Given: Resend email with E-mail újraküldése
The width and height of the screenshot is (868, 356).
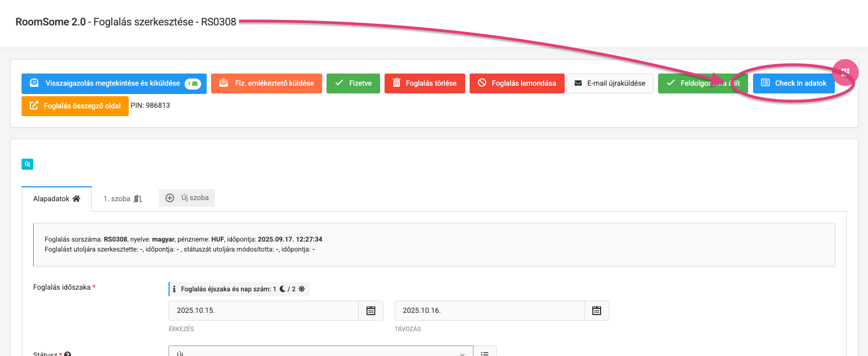Looking at the screenshot, I should tap(609, 83).
